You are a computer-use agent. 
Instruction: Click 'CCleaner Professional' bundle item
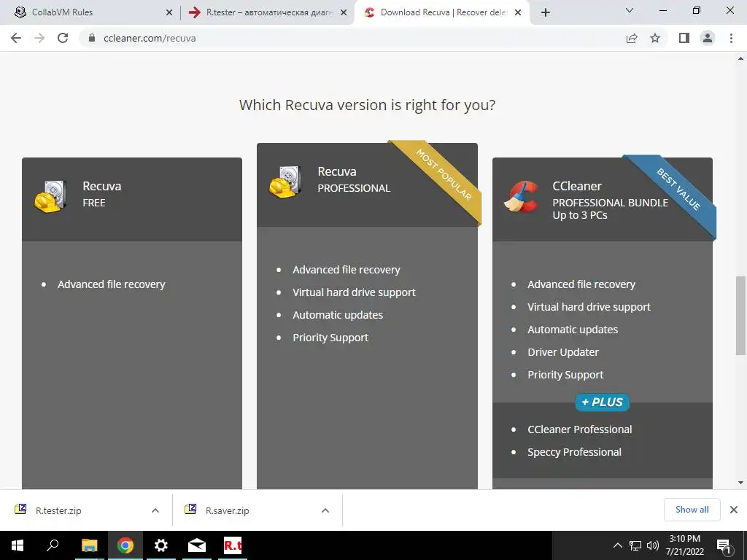(580, 429)
